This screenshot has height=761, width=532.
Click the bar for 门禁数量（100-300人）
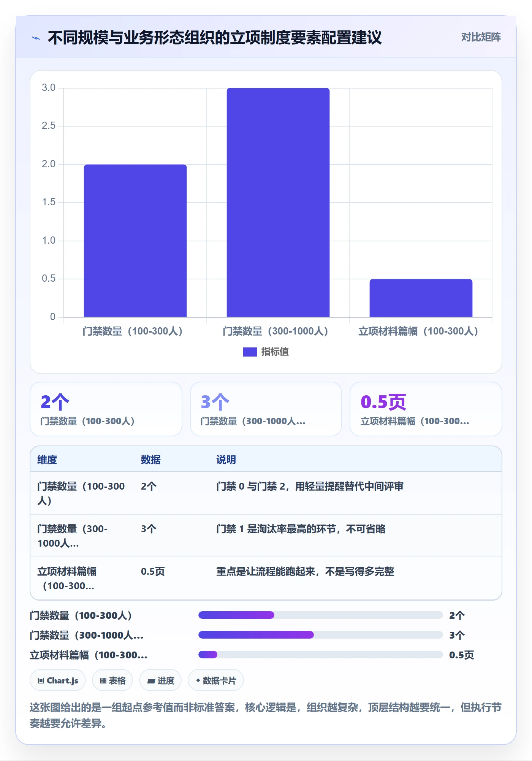coord(135,241)
